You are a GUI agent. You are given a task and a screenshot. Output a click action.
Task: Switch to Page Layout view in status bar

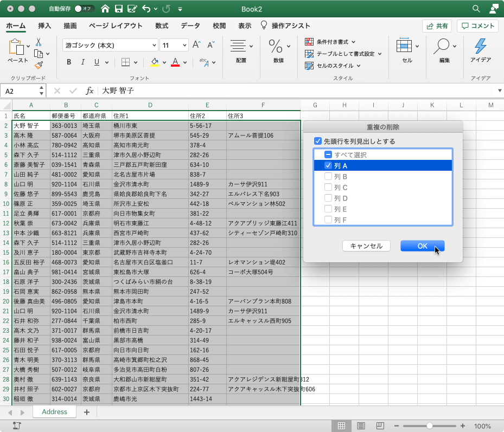point(361,426)
